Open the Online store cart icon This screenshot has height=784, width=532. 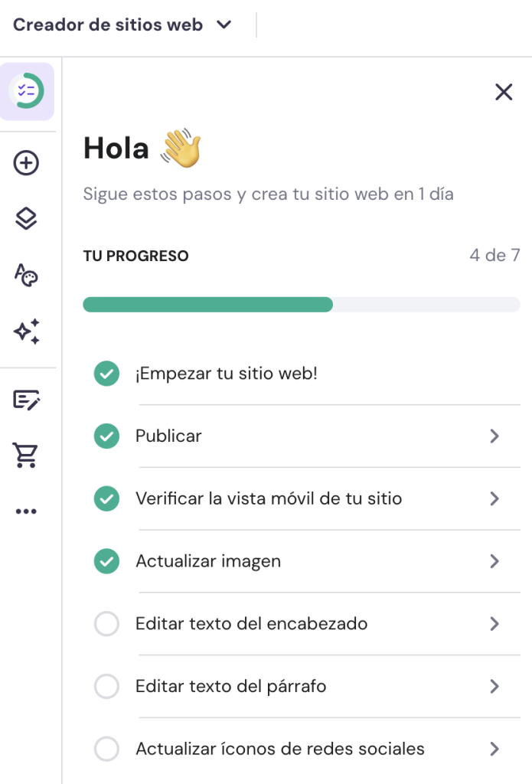(x=28, y=455)
